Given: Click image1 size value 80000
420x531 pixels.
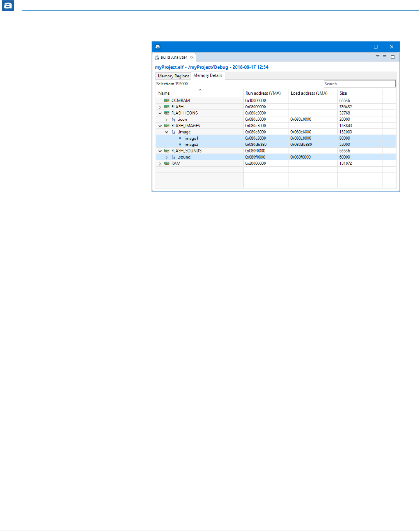Looking at the screenshot, I should coord(345,138).
